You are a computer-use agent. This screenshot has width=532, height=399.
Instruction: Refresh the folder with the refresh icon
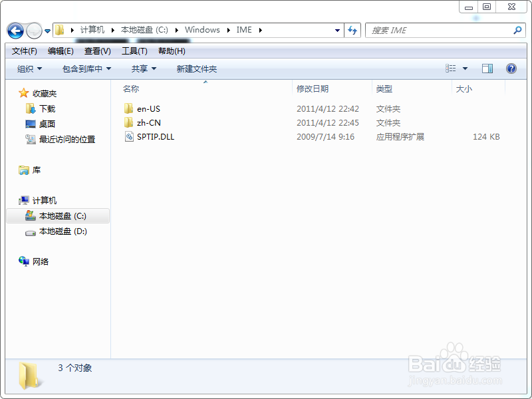click(352, 31)
